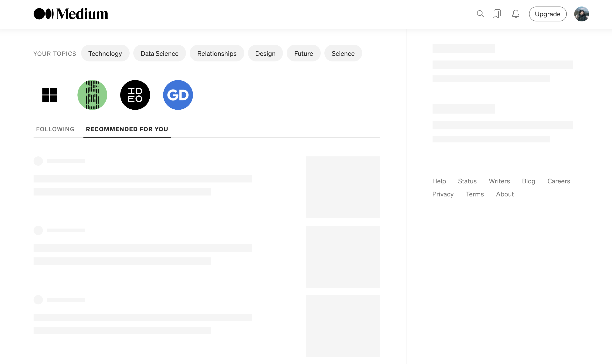The height and width of the screenshot is (364, 612).
Task: Choose the Relationships topic
Action: (x=217, y=54)
